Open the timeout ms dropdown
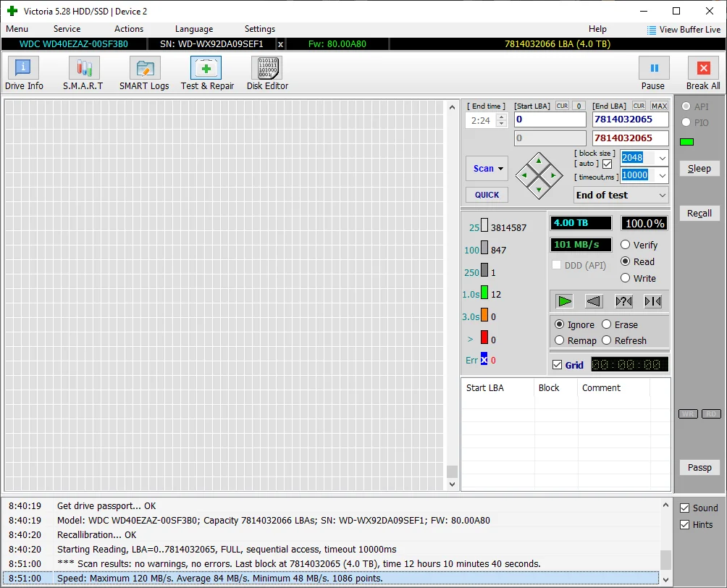This screenshot has height=588, width=727. pyautogui.click(x=661, y=175)
